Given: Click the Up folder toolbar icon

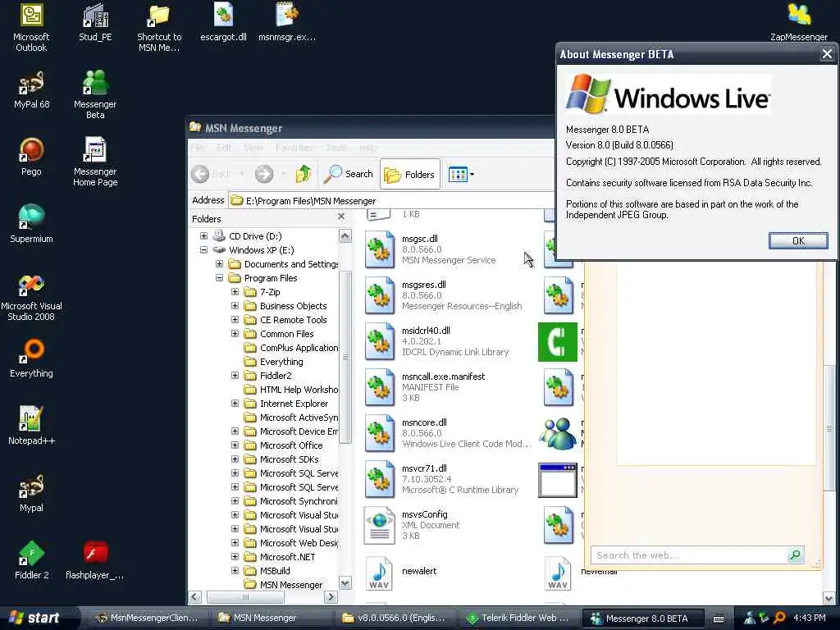Looking at the screenshot, I should (304, 174).
